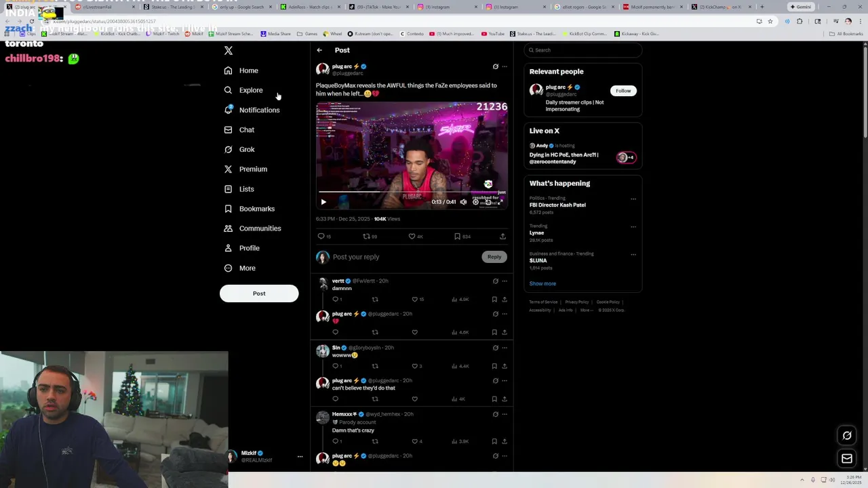The image size is (868, 488).
Task: Open Andy's Live on X broadcast
Action: point(583,154)
